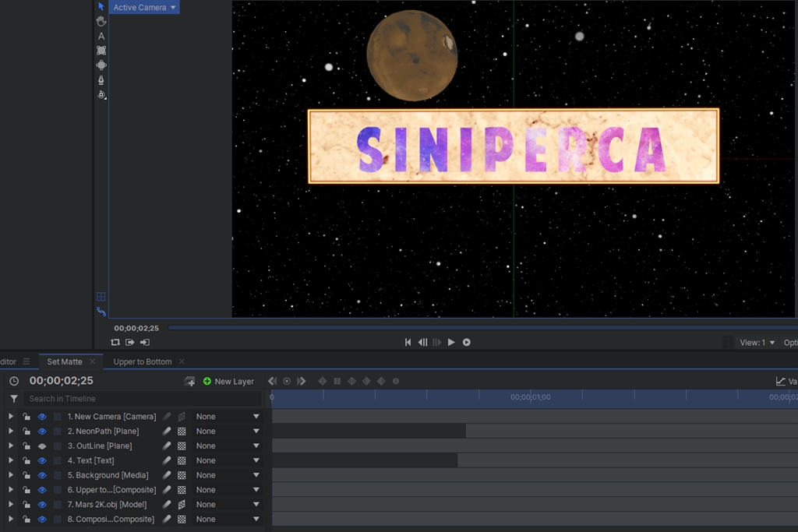Jump to previous keyframe in timeline
The width and height of the screenshot is (798, 532).
coord(272,381)
